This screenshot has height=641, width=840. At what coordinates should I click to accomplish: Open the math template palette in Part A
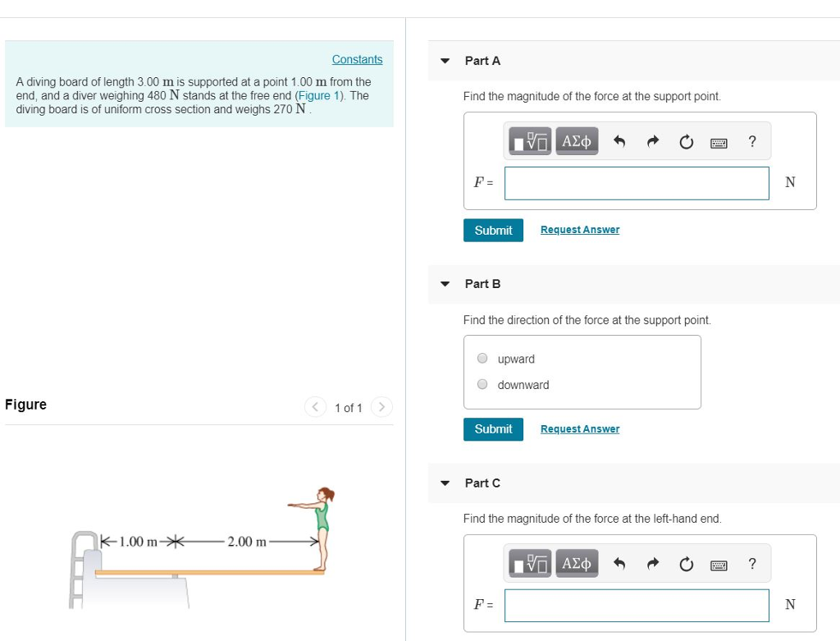[531, 140]
